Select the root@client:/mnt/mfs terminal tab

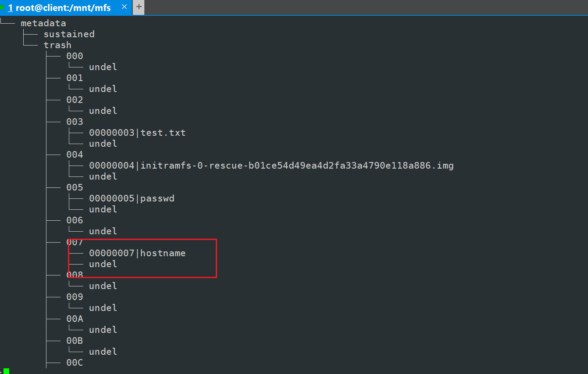point(65,7)
